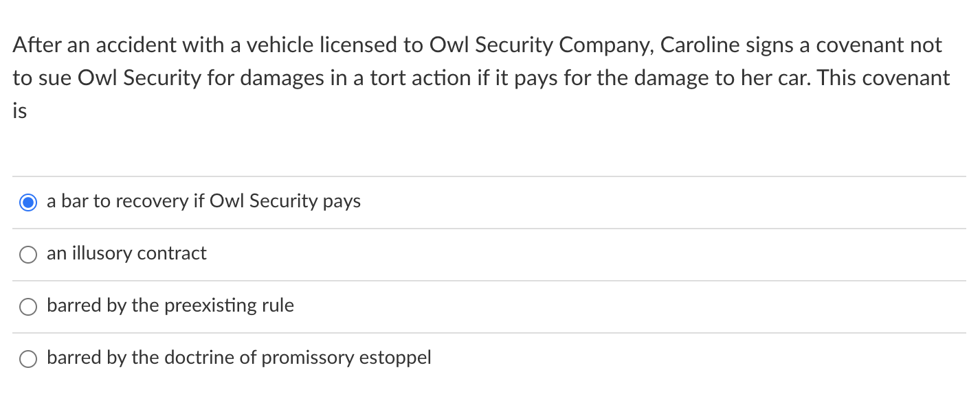Click the text "barred by the preexisting rule"

[170, 305]
